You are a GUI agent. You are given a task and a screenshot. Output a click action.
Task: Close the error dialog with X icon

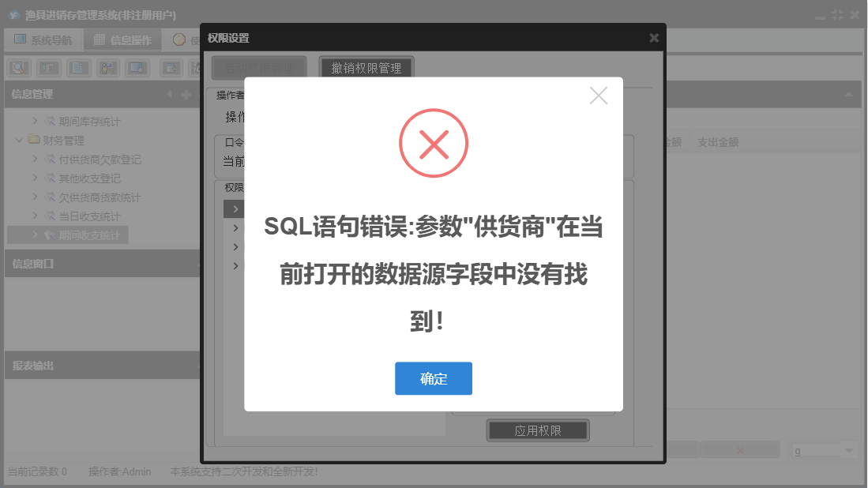(599, 96)
